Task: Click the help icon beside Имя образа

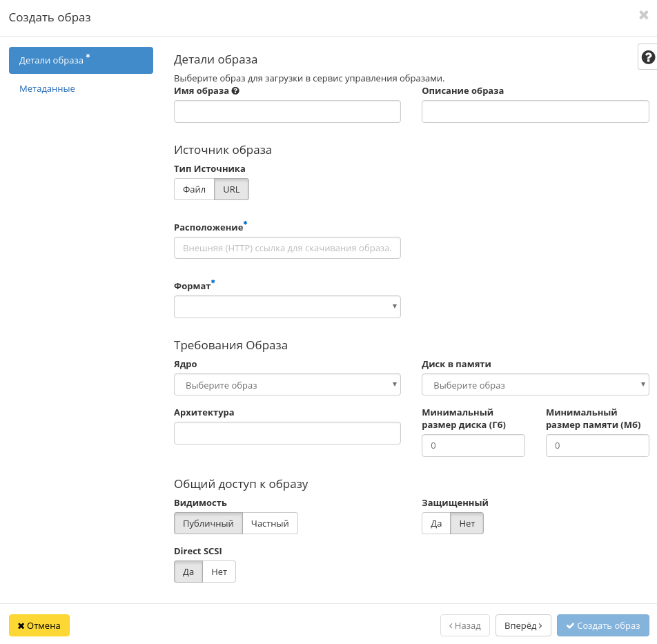Action: pyautogui.click(x=235, y=90)
